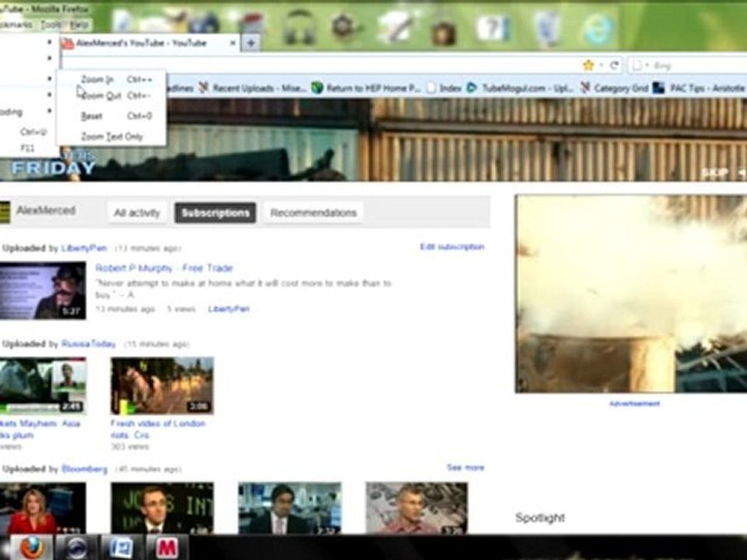This screenshot has width=747, height=560.
Task: Open the Recycle Bin dock icon
Action: tap(547, 28)
